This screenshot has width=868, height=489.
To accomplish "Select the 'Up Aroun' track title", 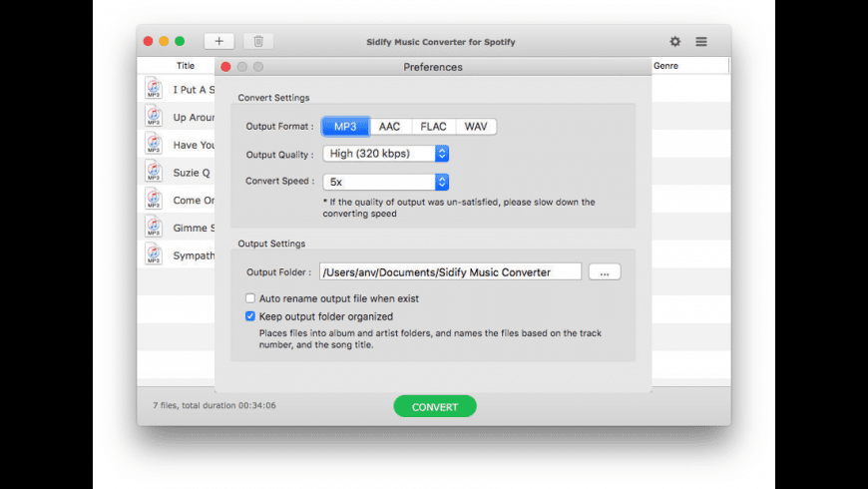I will pyautogui.click(x=194, y=117).
